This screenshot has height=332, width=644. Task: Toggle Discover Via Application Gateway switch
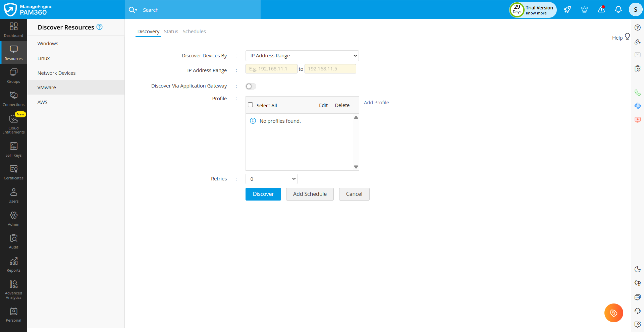[x=251, y=87]
